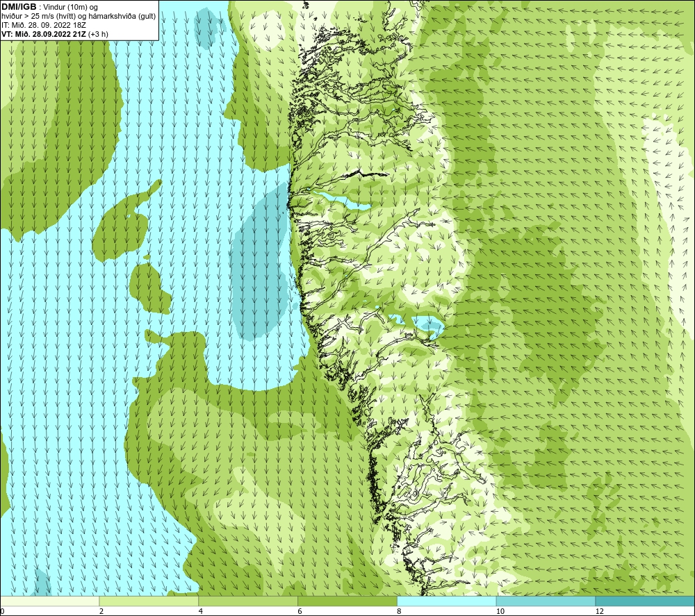Image resolution: width=695 pixels, height=616 pixels.
Task: Click the scale label '2'
Action: click(101, 611)
